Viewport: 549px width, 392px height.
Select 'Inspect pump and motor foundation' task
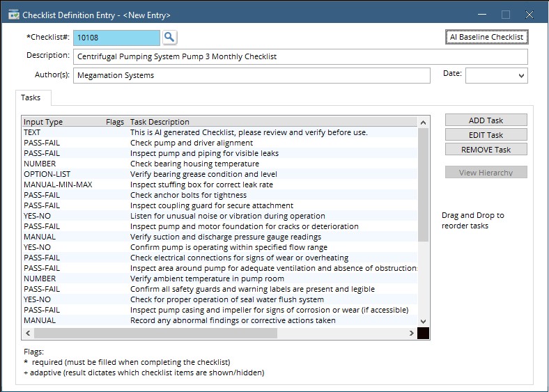(x=220, y=226)
